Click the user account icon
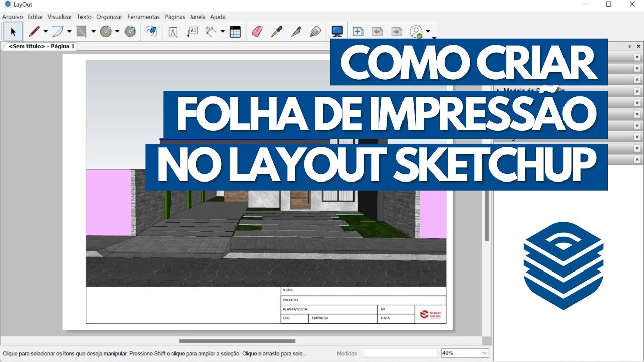The width and height of the screenshot is (644, 362). point(416,32)
